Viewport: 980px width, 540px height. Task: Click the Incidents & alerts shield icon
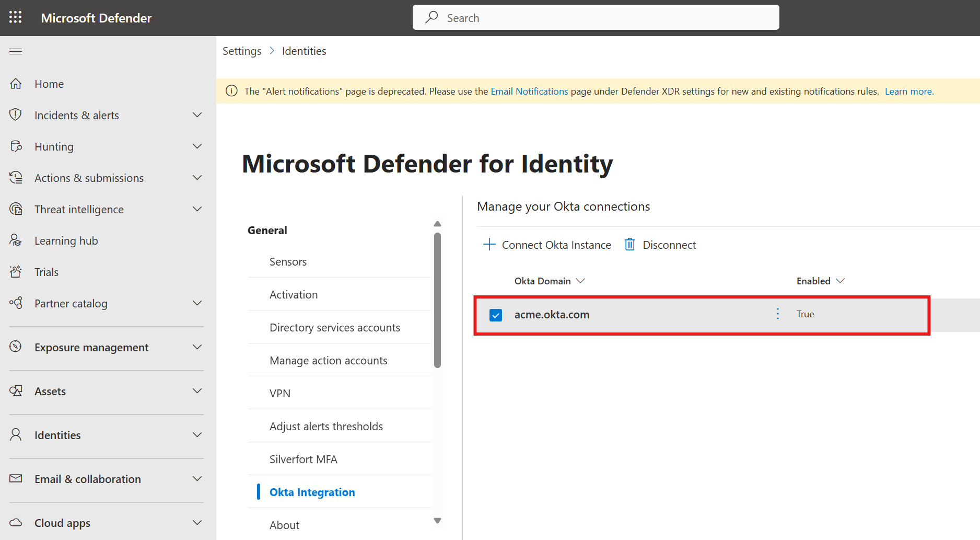(x=16, y=114)
